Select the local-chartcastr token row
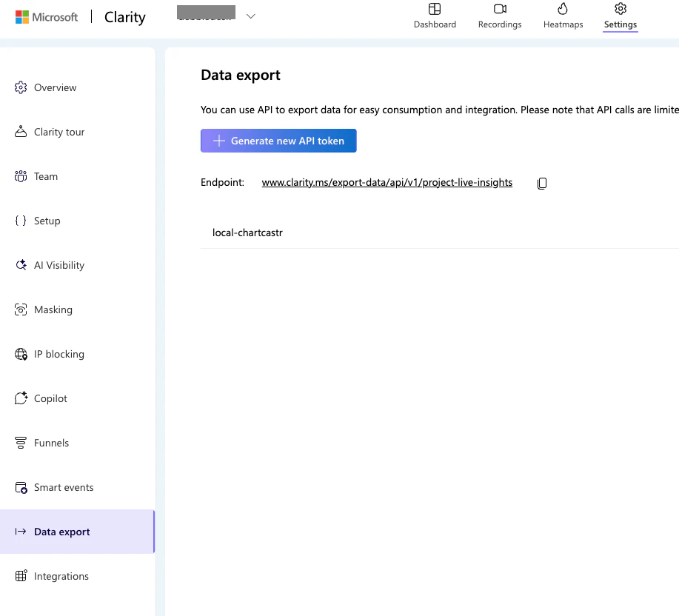Image resolution: width=679 pixels, height=616 pixels. click(440, 232)
